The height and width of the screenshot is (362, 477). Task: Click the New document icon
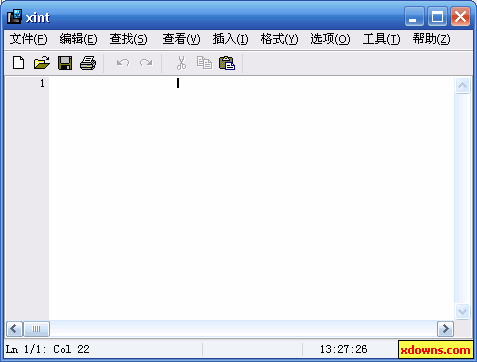pyautogui.click(x=18, y=63)
